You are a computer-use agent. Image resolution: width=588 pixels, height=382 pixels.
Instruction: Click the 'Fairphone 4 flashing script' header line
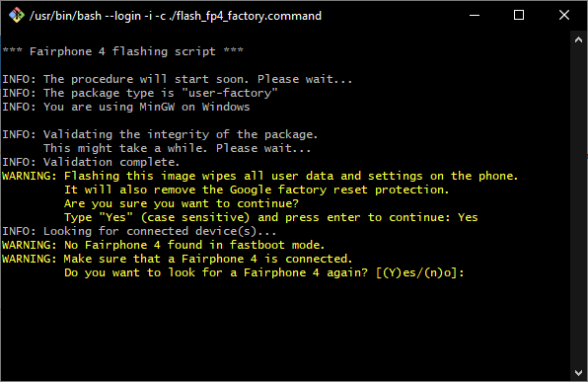(122, 51)
